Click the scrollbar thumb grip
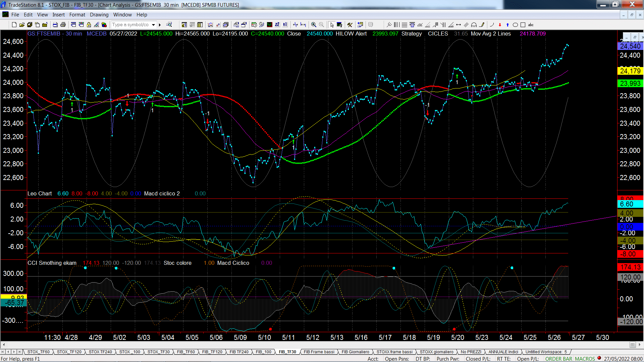The image size is (644, 362). (x=632, y=345)
